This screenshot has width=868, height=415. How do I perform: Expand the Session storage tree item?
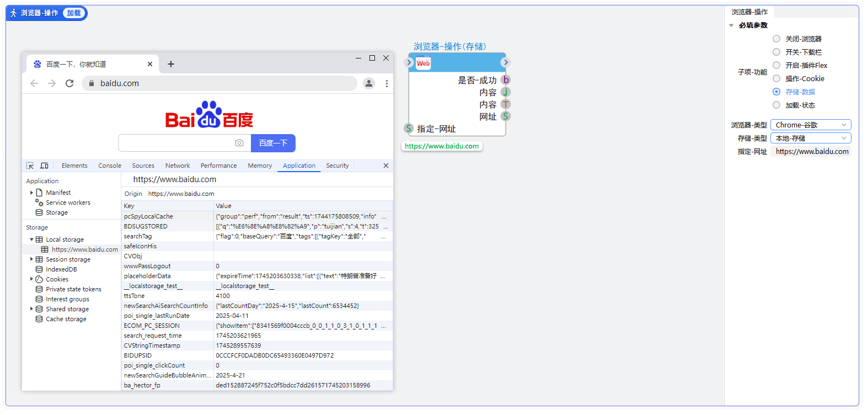coord(31,259)
